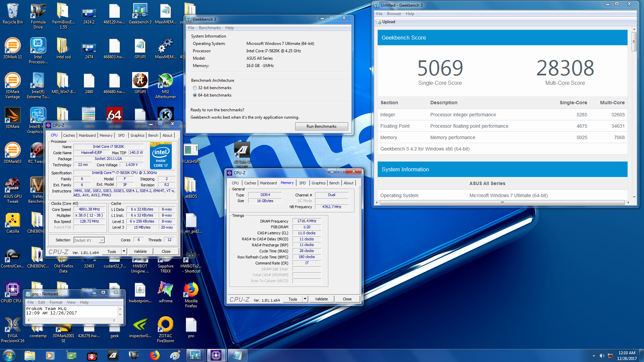Open the GPUPI pi-symbol desktop icon
This screenshot has width=644, height=362.
coord(140,83)
